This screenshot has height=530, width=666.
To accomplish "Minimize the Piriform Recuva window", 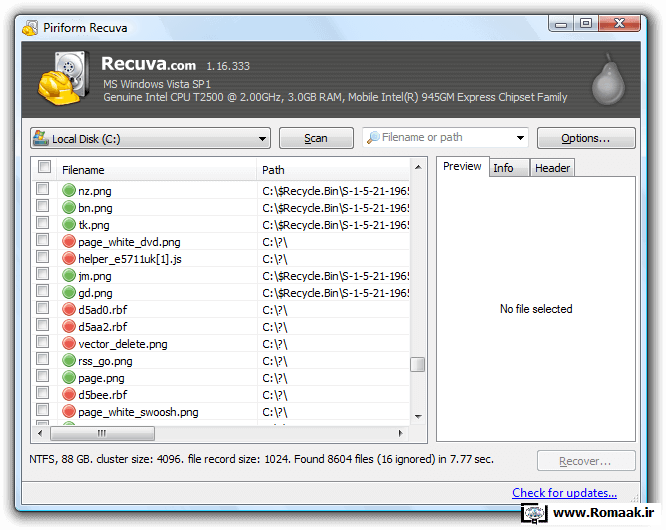I will tap(561, 24).
